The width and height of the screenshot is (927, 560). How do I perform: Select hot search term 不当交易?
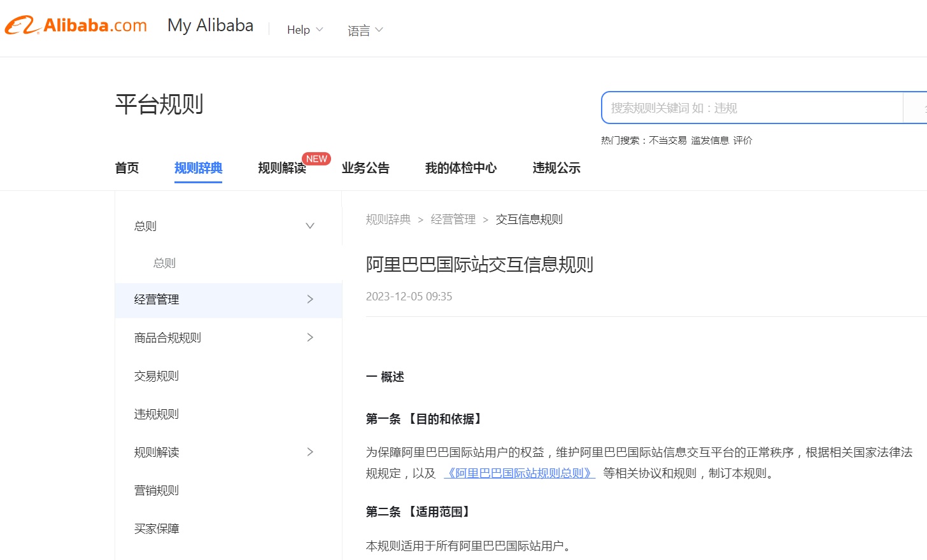click(x=667, y=141)
